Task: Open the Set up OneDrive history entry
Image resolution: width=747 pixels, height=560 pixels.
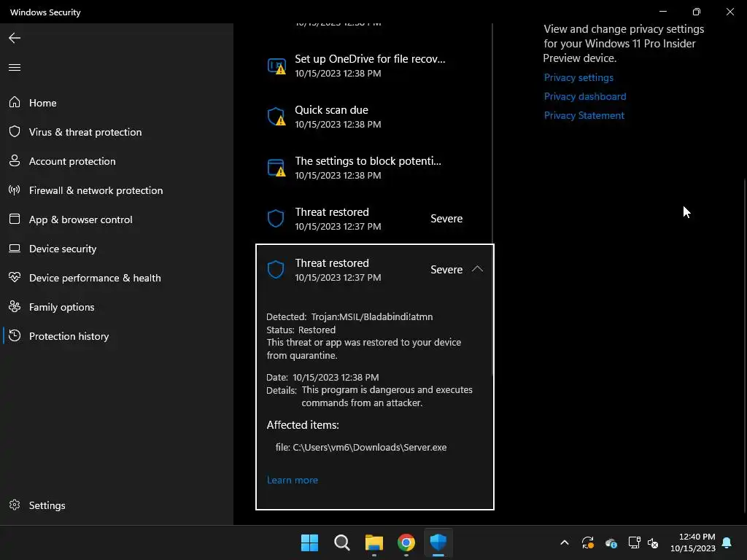Action: (374, 66)
